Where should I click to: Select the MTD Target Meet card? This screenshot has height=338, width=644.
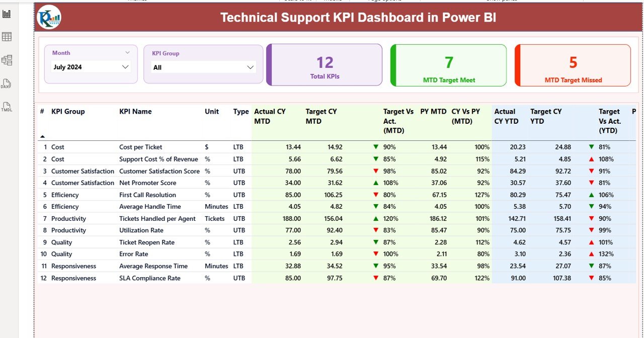[x=448, y=65]
